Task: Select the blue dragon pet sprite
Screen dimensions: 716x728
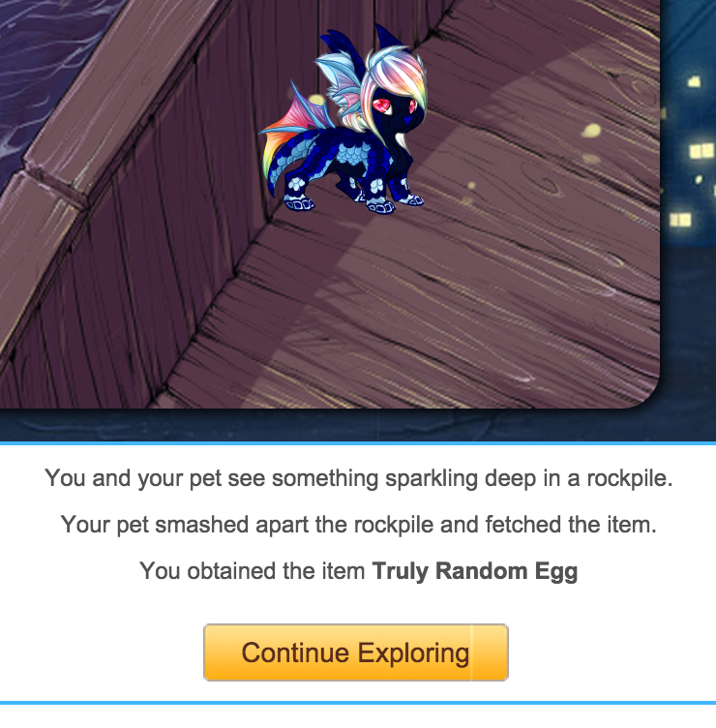Action: pos(343,121)
